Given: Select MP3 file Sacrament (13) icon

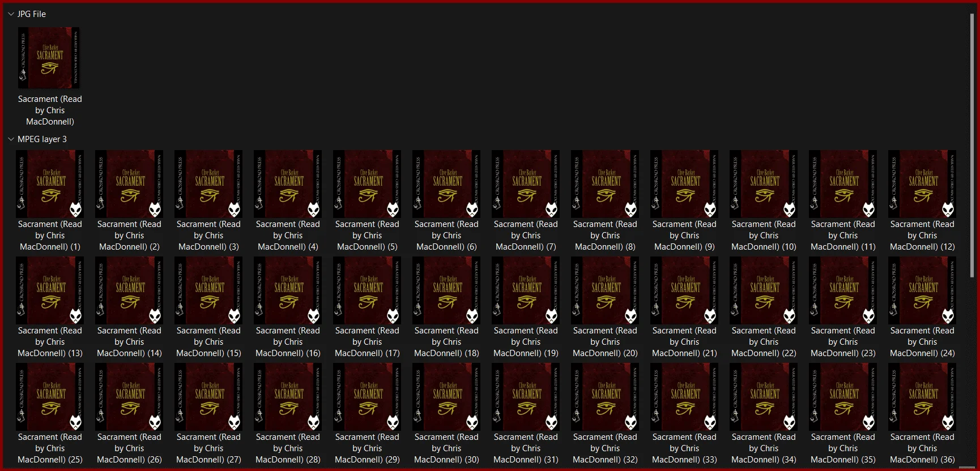Looking at the screenshot, I should pos(50,290).
